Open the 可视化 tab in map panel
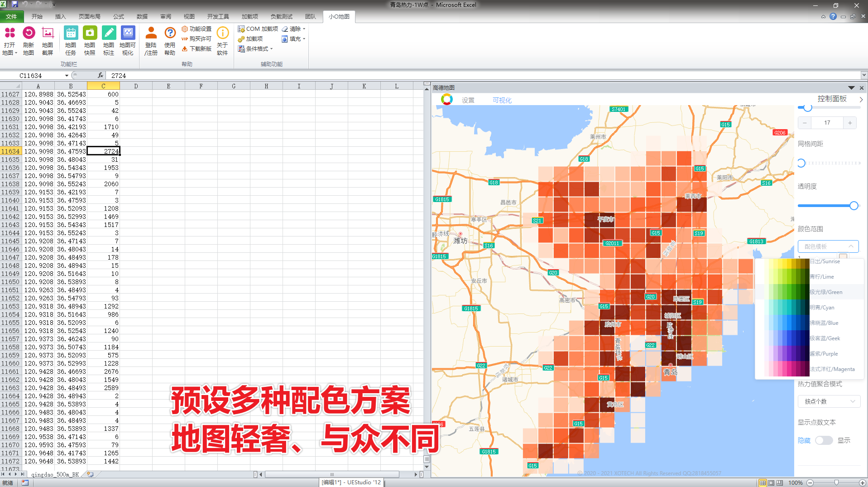Image resolution: width=868 pixels, height=487 pixels. [x=502, y=100]
